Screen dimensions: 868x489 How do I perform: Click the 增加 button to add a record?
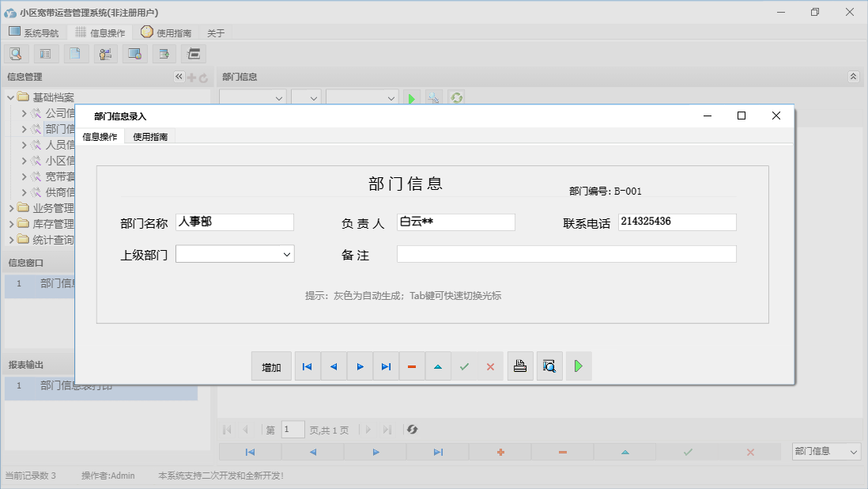pyautogui.click(x=271, y=366)
